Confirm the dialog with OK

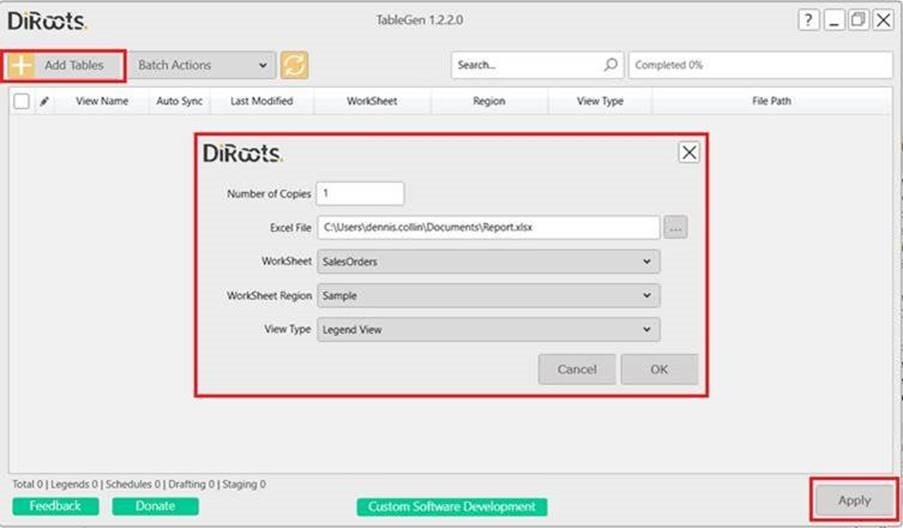pos(659,369)
